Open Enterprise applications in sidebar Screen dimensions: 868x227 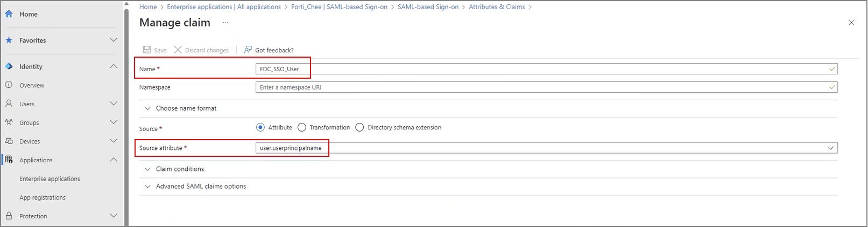(x=50, y=179)
